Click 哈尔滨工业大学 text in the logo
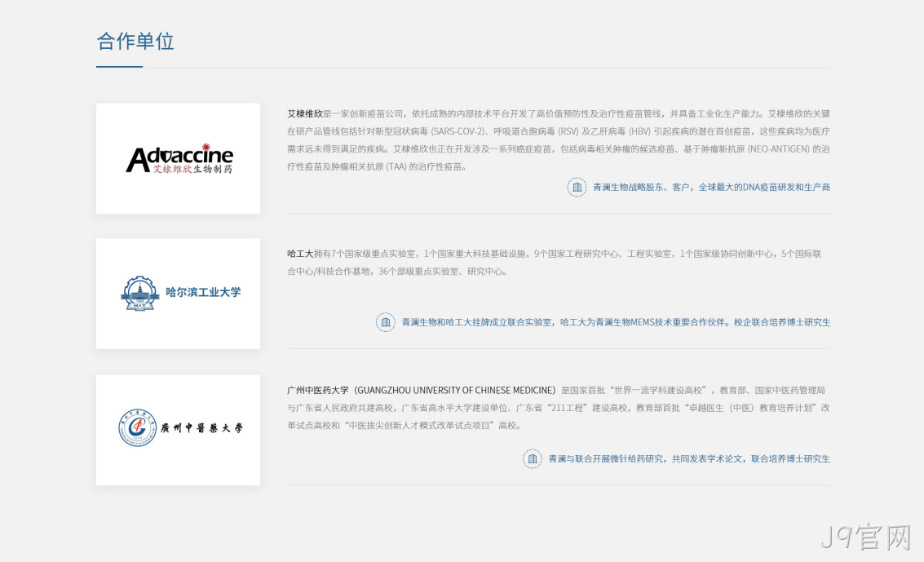This screenshot has width=924, height=562. (203, 292)
